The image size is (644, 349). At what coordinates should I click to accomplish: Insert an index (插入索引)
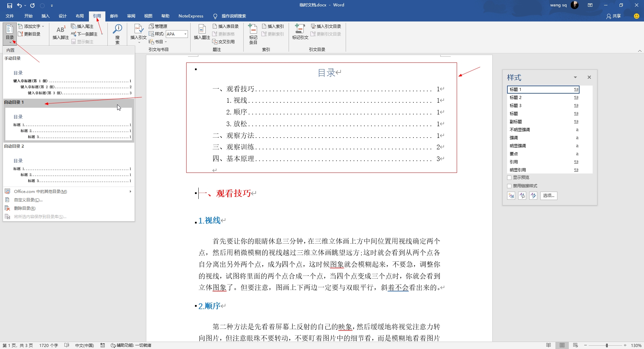(x=273, y=26)
